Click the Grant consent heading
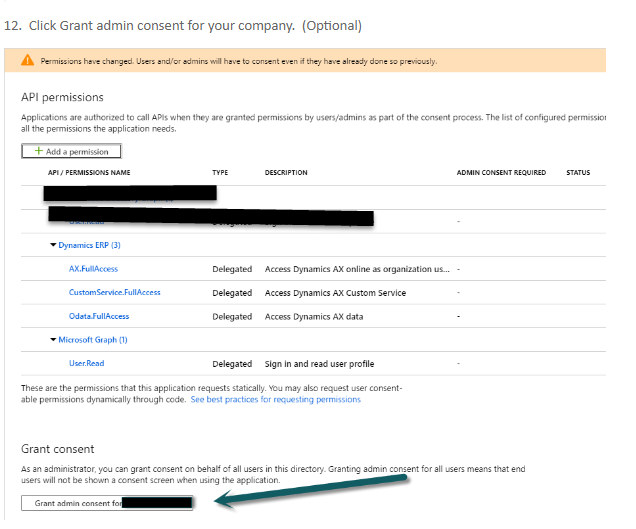The image size is (636, 529). click(58, 449)
